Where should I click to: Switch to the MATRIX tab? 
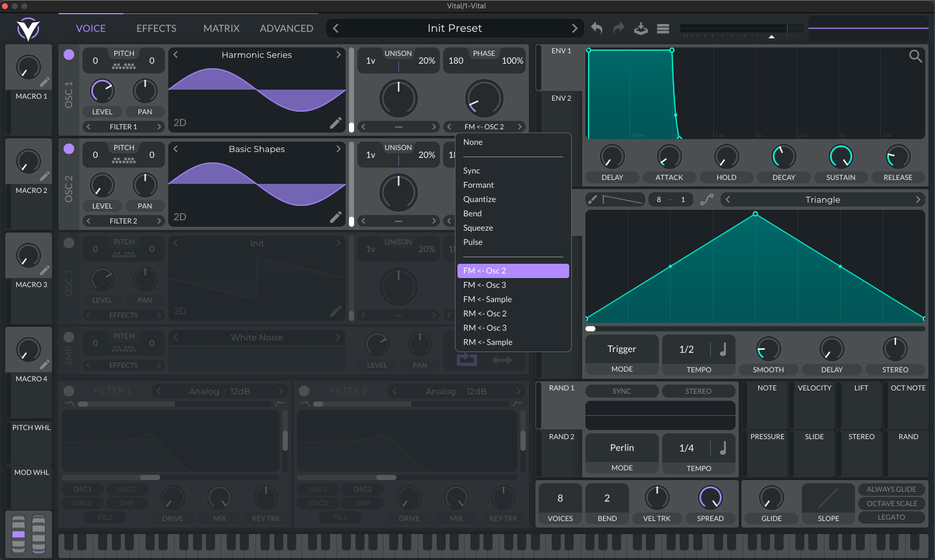(222, 29)
